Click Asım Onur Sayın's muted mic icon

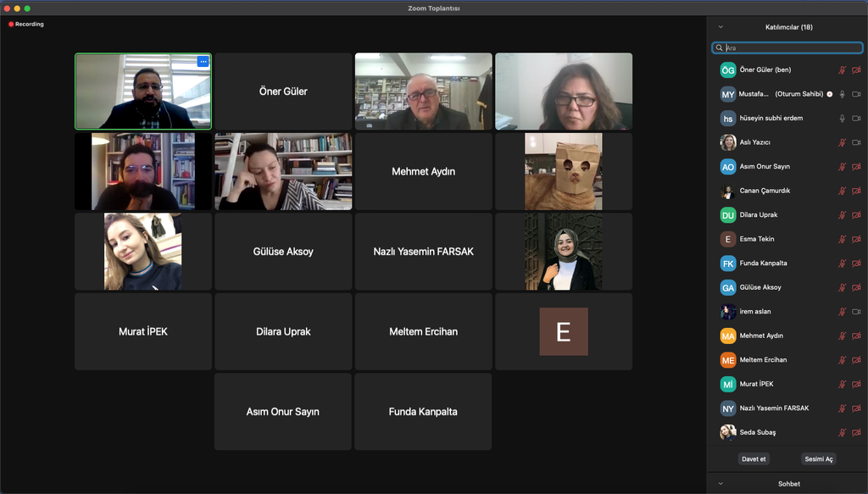(x=842, y=167)
